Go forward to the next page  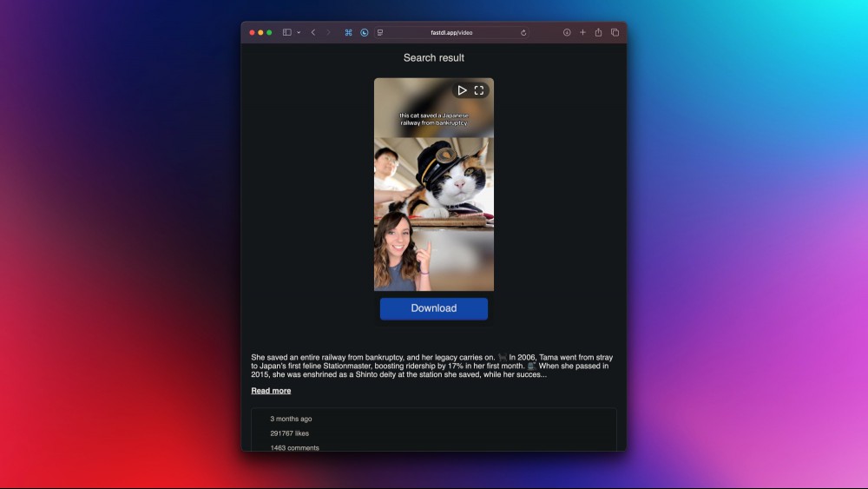coord(328,33)
